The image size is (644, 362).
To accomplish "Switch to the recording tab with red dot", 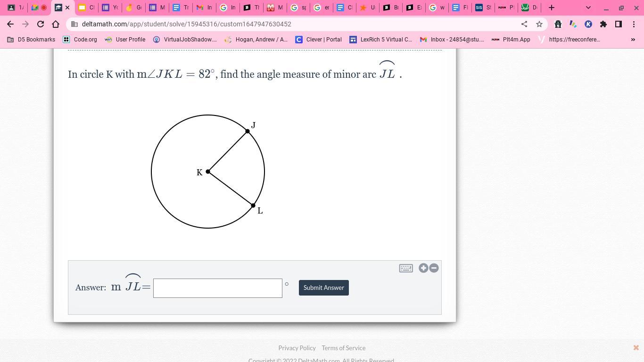I will 39,8.
